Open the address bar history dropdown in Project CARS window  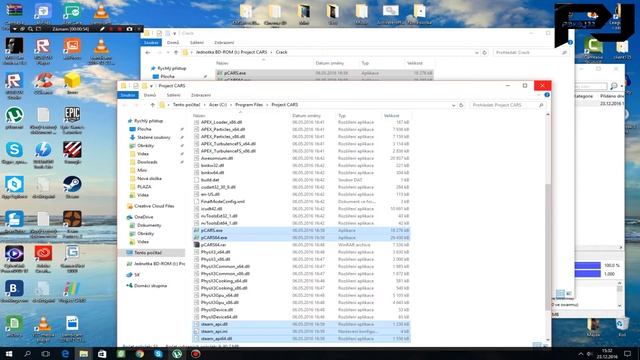(453, 105)
